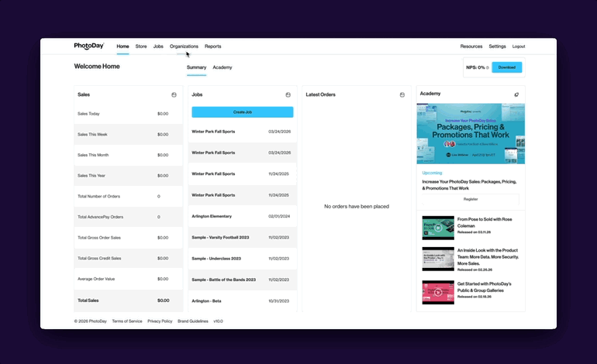Click the 02/01/2024 job date
597x364 pixels.
[x=279, y=216]
